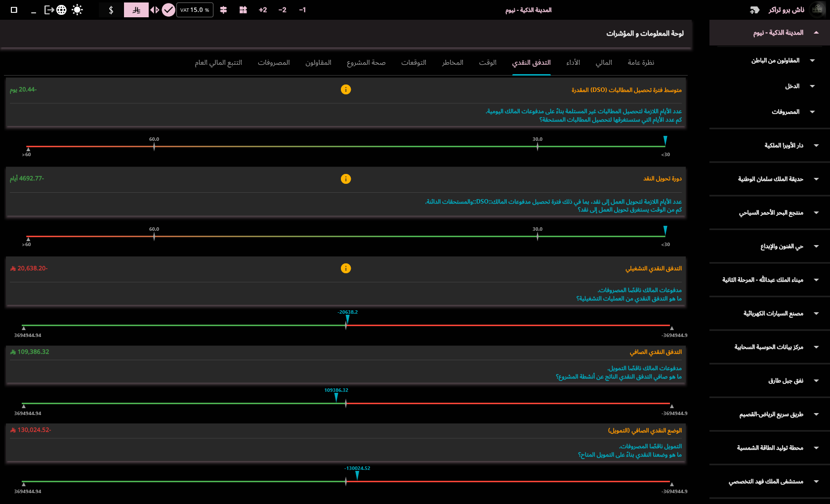Expand الدخل in sidebar

coord(812,86)
